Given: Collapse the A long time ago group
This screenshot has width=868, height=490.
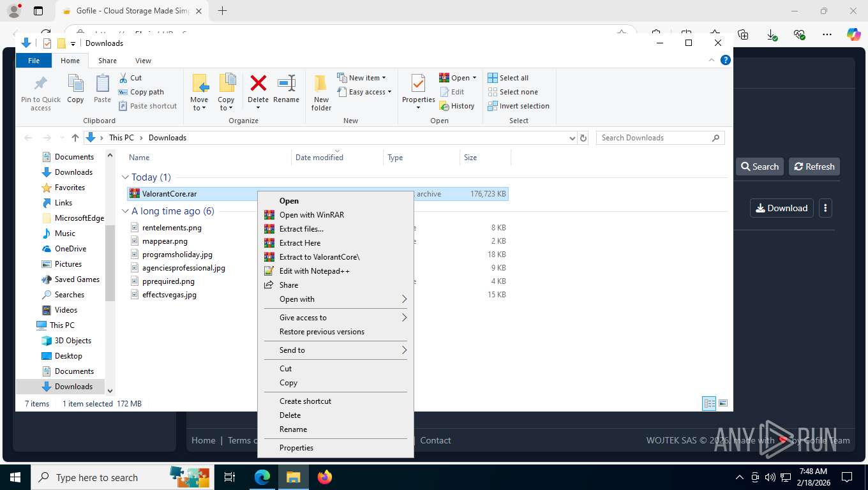Looking at the screenshot, I should coord(125,211).
